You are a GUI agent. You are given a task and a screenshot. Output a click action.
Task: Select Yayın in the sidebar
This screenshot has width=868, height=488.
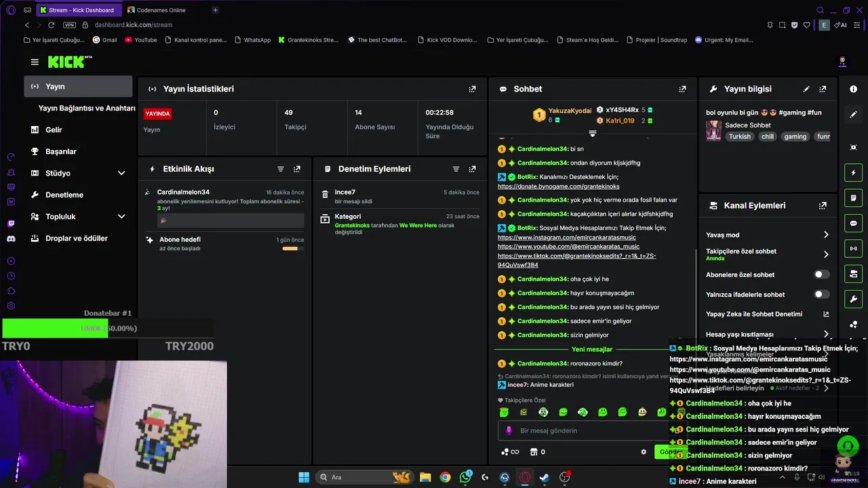click(x=78, y=86)
